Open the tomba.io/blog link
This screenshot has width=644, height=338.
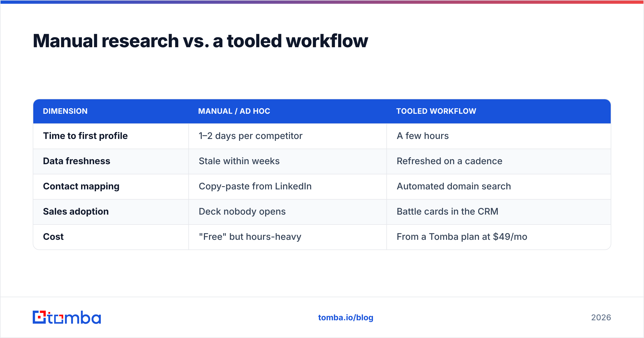click(x=346, y=318)
